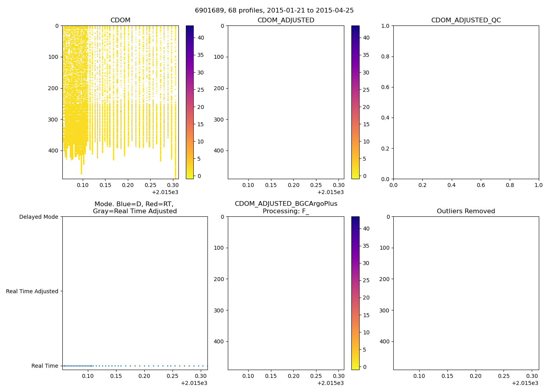This screenshot has height=392, width=549.
Task: Click inside the empty Outliers Removed plot
Action: click(466, 293)
